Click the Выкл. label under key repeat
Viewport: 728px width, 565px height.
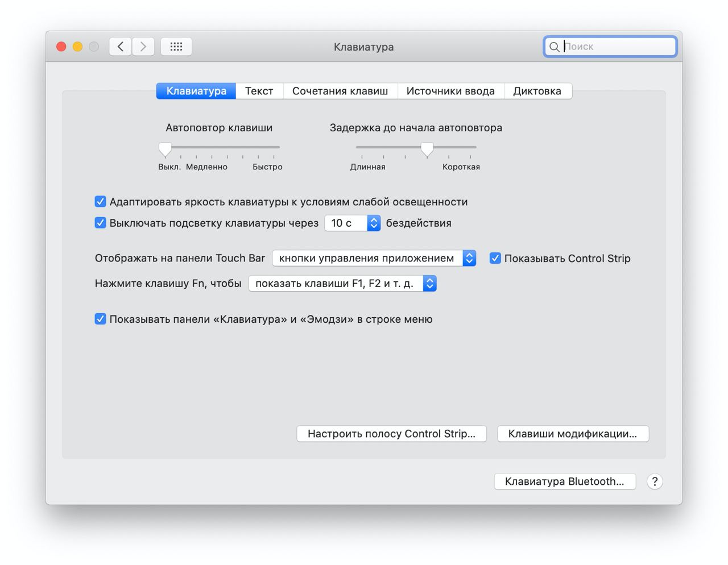pos(169,167)
